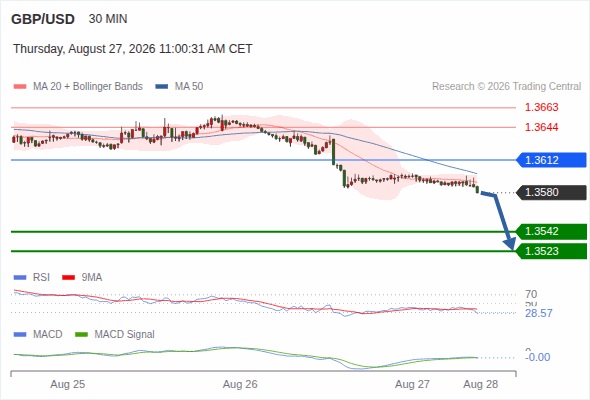The height and width of the screenshot is (400, 590).
Task: Select Aug 25 on the time axis
Action: tap(68, 384)
